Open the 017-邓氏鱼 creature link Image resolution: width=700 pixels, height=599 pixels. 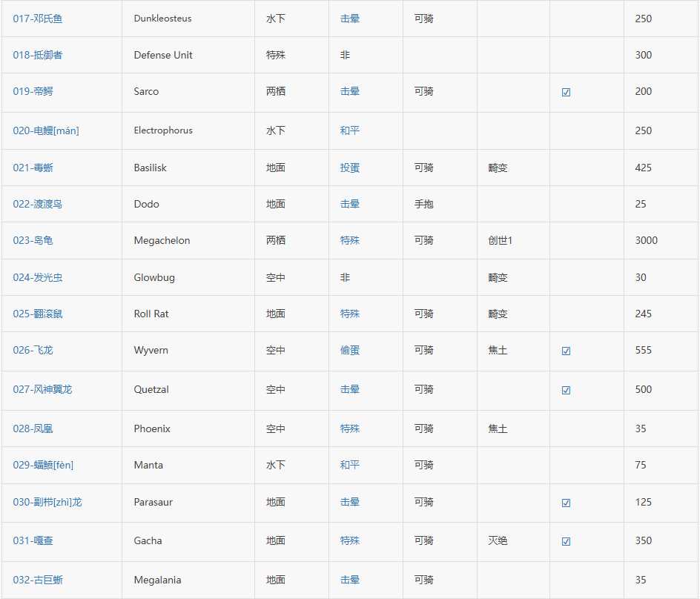pos(38,19)
